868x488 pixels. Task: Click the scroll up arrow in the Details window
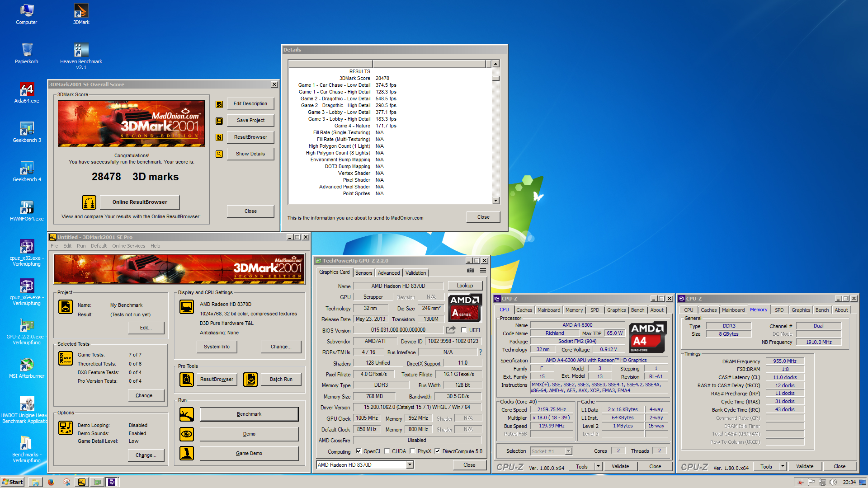pyautogui.click(x=496, y=64)
